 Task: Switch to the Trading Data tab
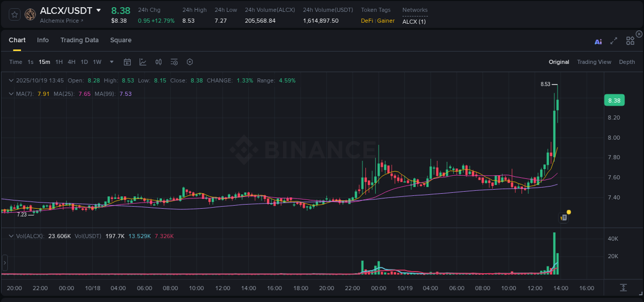tap(79, 40)
